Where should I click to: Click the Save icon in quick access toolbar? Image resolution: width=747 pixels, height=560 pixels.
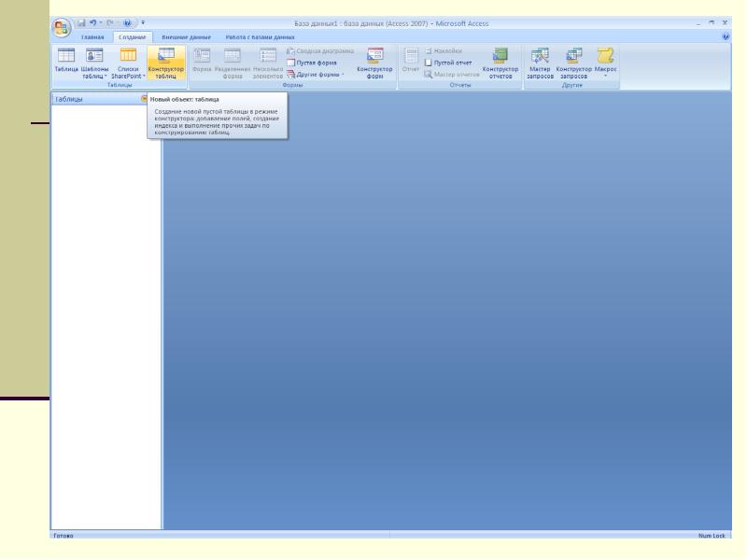(82, 21)
